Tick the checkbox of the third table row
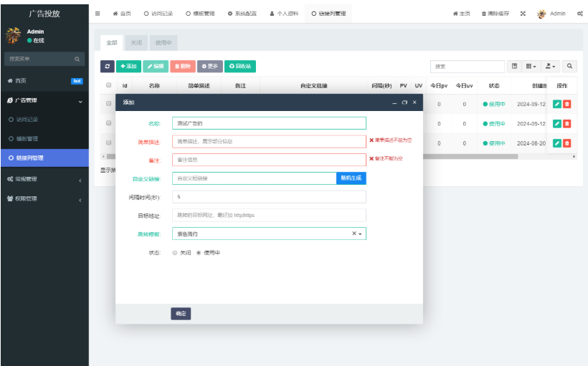 pos(109,143)
